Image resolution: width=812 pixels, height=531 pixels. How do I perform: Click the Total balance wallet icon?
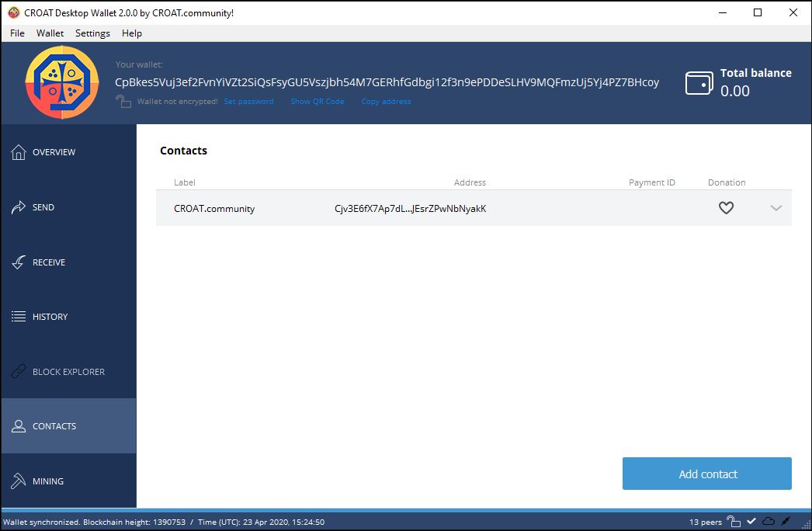tap(699, 83)
